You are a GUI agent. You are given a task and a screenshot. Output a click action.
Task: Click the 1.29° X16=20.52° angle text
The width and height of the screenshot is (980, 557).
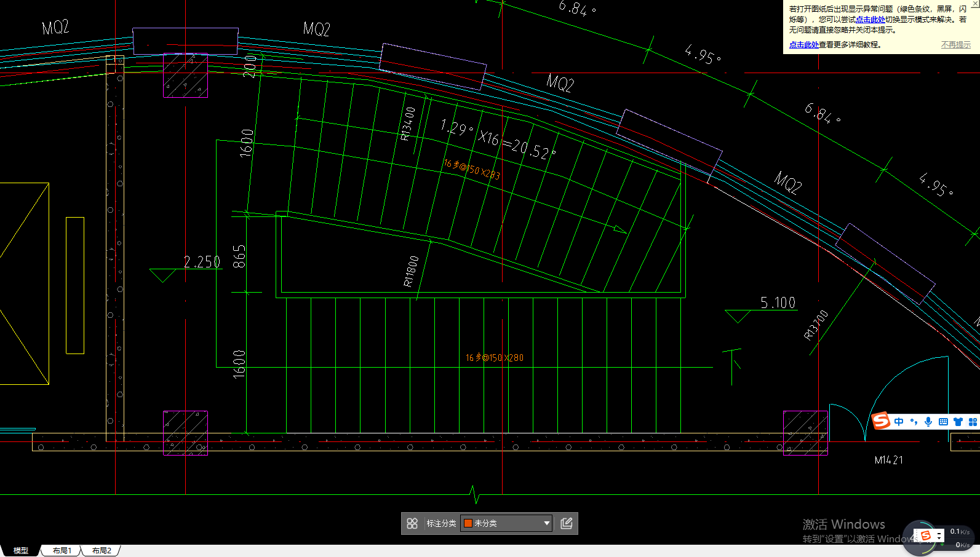point(498,140)
